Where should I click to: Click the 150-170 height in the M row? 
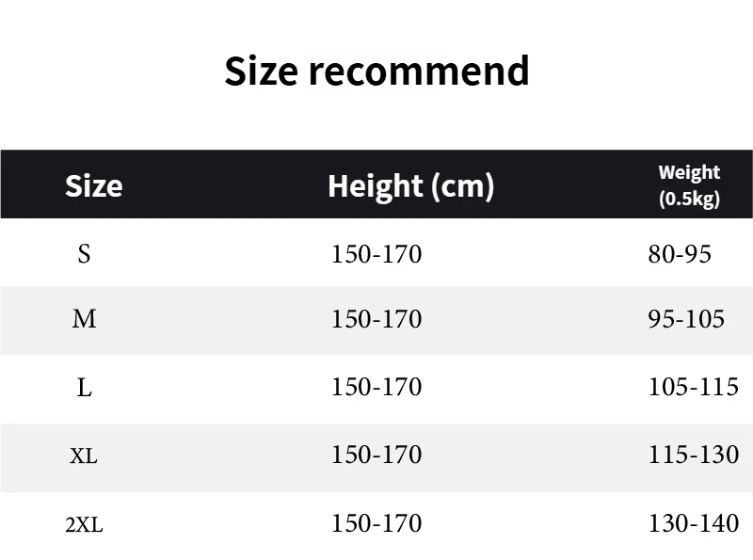376,320
